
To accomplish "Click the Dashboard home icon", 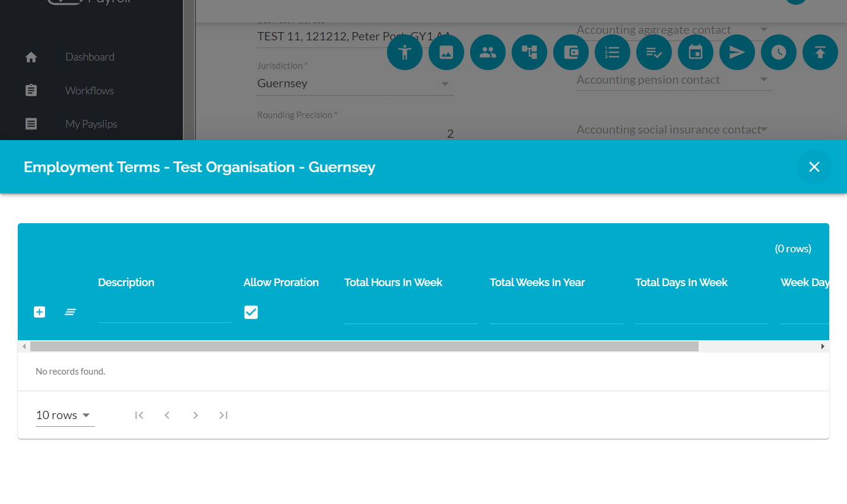I will point(31,57).
